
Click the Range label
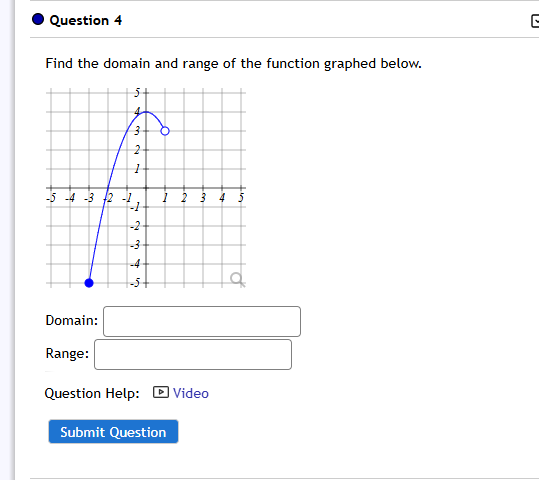pyautogui.click(x=67, y=353)
